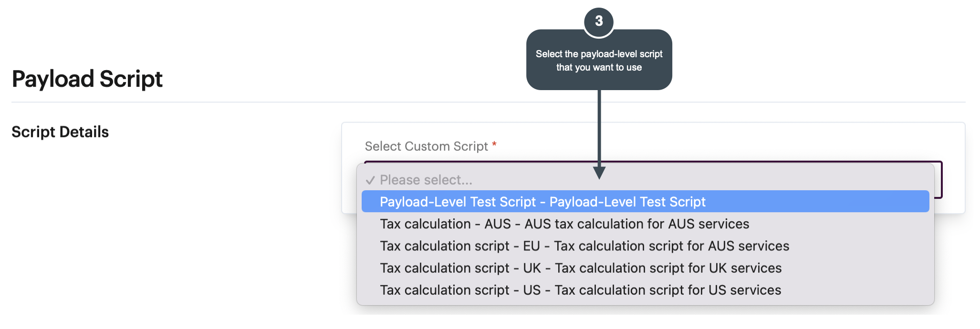Click the payload-level script tooltip callout

tap(599, 61)
